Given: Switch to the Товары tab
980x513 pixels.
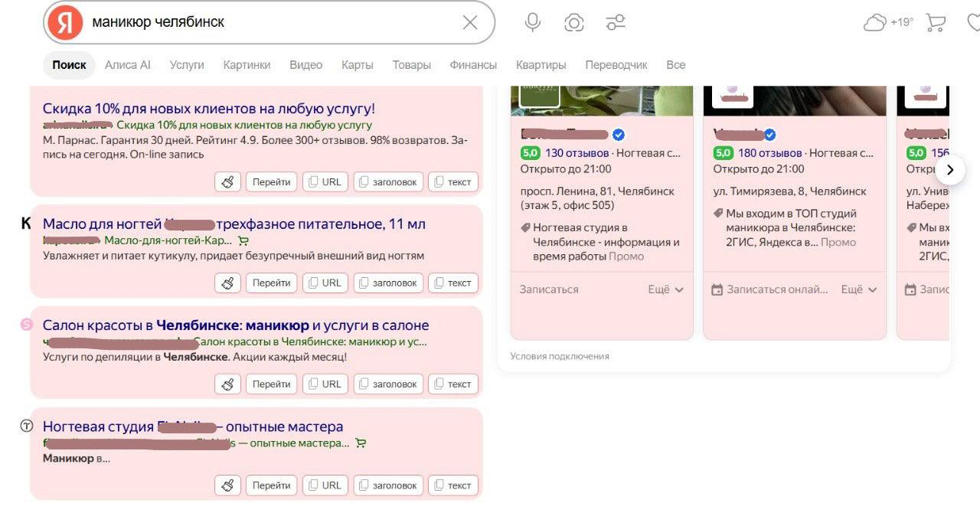Looking at the screenshot, I should pos(412,65).
